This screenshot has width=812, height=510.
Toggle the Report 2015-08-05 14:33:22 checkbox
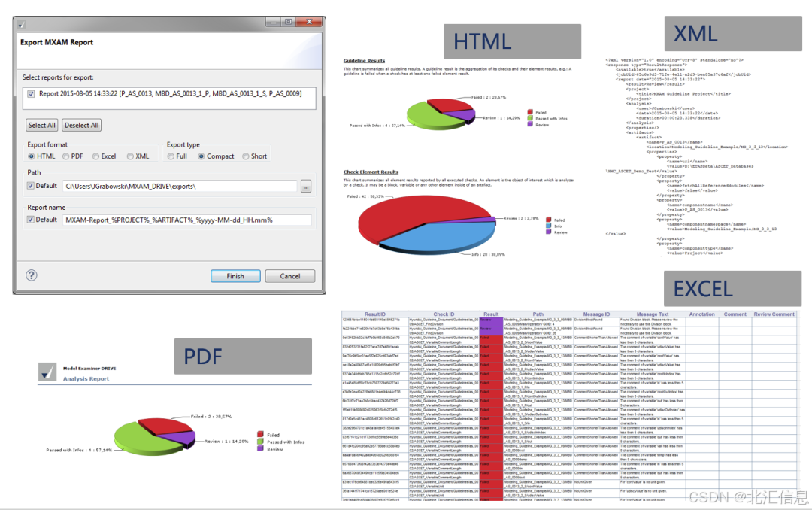pyautogui.click(x=31, y=94)
